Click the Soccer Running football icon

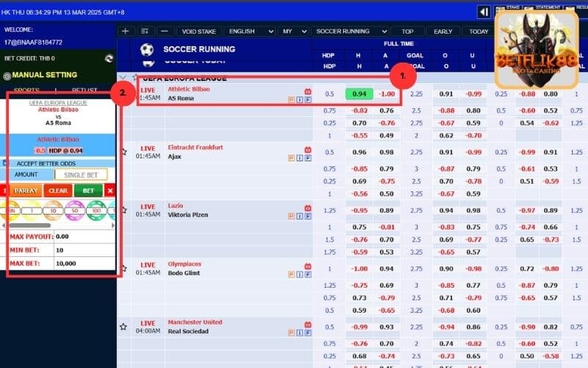(x=147, y=49)
